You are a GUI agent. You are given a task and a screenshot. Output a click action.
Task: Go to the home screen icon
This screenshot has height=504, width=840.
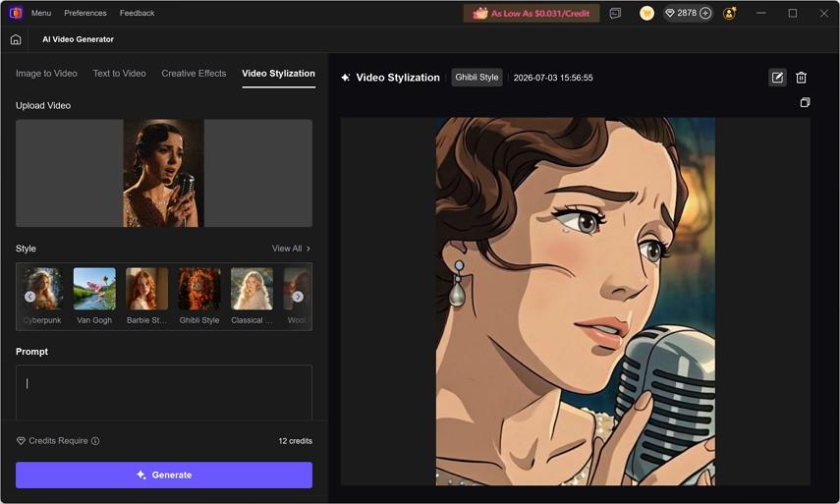(x=16, y=39)
